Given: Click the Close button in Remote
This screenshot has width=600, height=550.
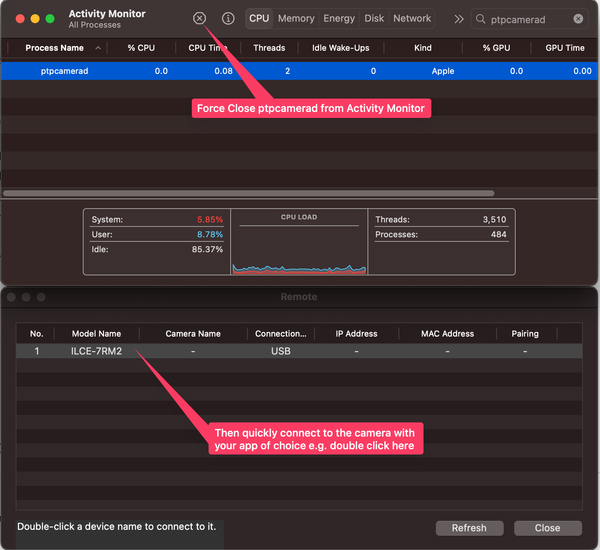Looking at the screenshot, I should click(x=547, y=528).
